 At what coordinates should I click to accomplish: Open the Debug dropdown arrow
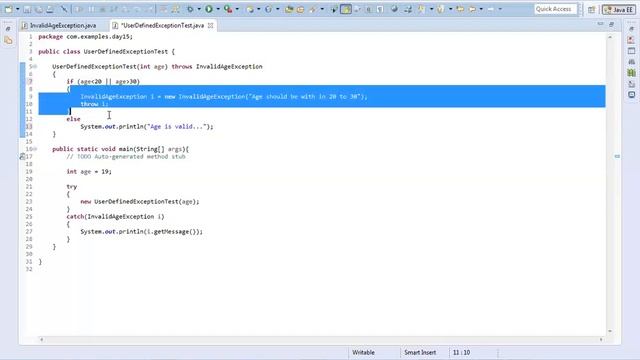199,9
